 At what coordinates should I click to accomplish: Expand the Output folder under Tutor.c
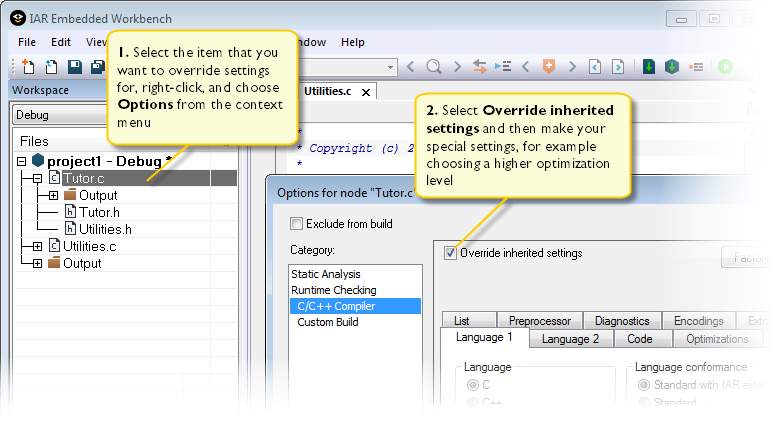click(53, 196)
